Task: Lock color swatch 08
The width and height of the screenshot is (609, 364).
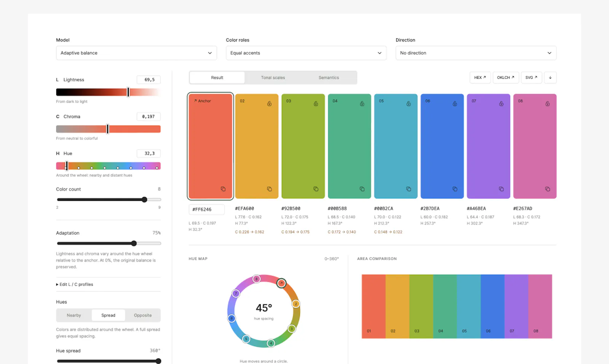Action: click(547, 103)
